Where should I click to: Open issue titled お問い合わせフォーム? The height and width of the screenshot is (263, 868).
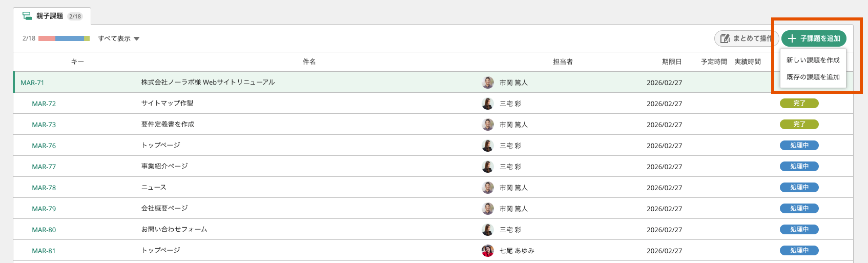click(x=174, y=229)
